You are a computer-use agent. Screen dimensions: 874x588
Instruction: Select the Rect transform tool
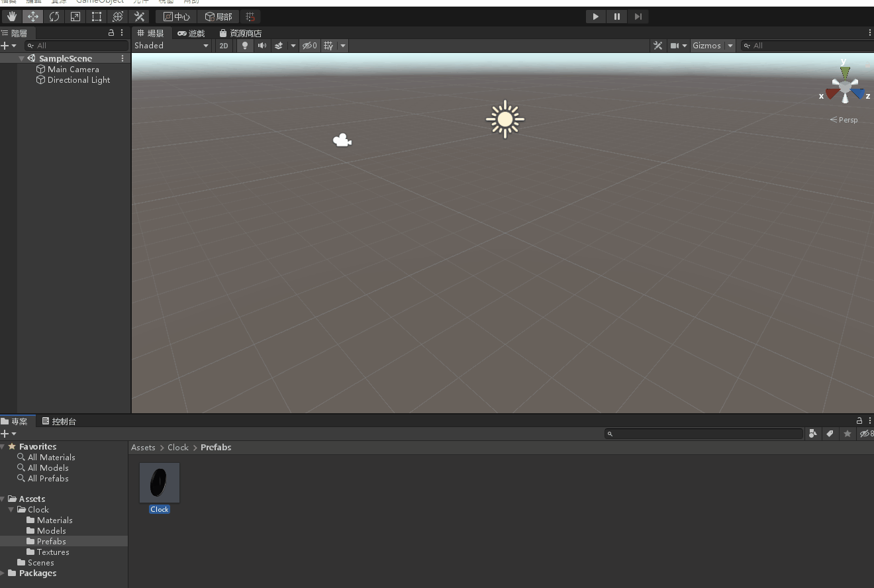coord(97,17)
